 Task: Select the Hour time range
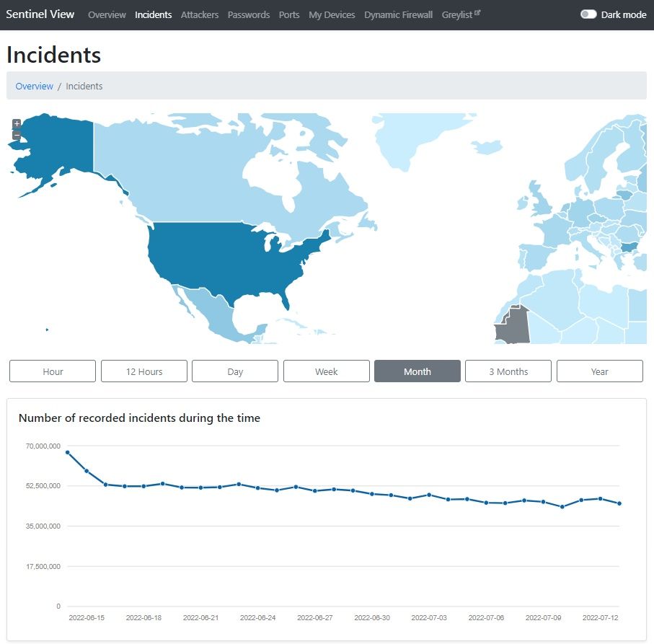click(53, 371)
